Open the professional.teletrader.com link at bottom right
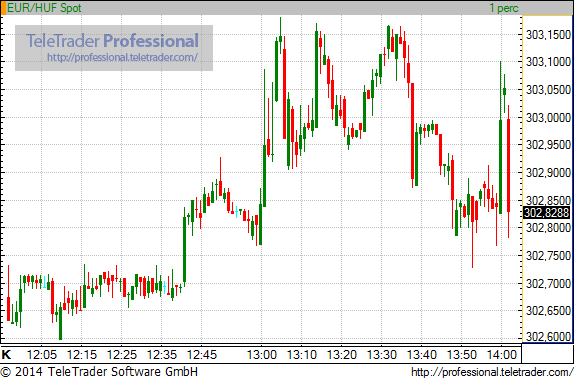The image size is (574, 381). point(492,372)
